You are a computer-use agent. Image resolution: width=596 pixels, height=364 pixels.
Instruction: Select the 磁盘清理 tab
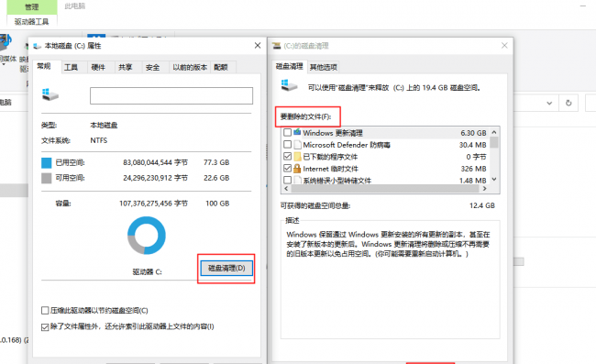pos(289,67)
